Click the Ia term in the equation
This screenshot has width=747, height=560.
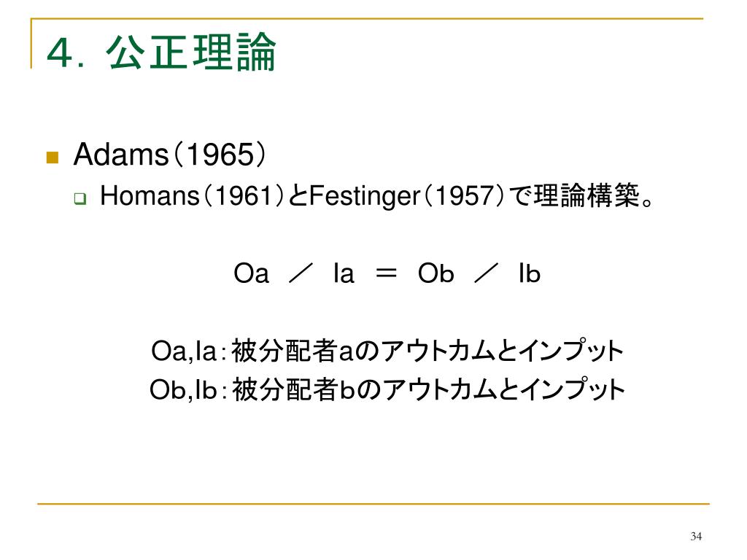pyautogui.click(x=344, y=273)
